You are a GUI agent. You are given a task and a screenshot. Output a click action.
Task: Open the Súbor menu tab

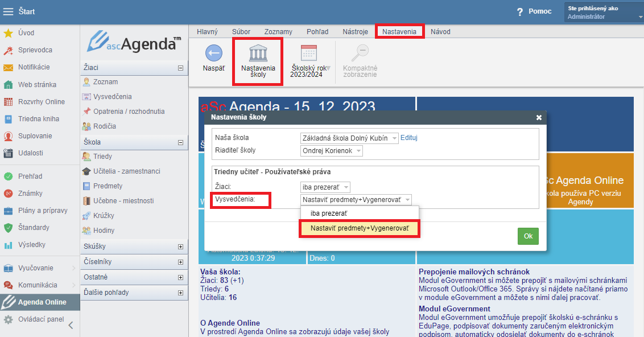[x=241, y=32]
